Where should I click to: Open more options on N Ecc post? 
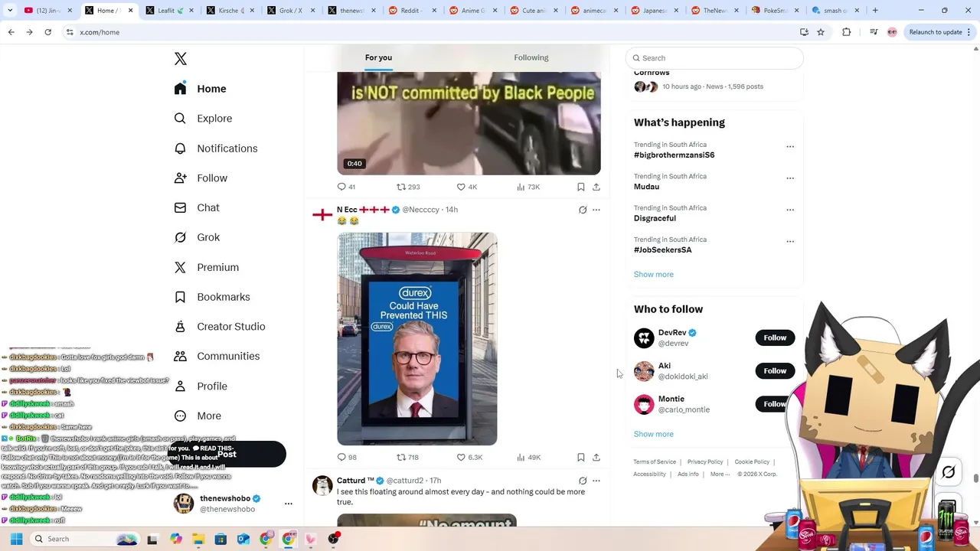coord(596,210)
